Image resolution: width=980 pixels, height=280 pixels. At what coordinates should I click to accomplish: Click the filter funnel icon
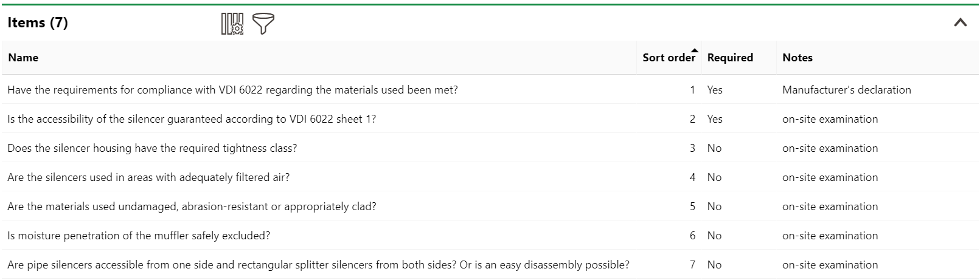263,24
